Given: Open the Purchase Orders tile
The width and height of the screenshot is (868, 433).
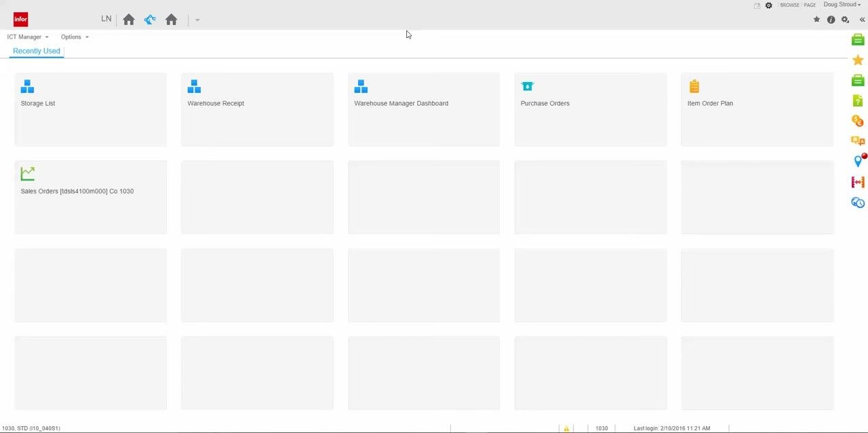Looking at the screenshot, I should click(x=590, y=109).
